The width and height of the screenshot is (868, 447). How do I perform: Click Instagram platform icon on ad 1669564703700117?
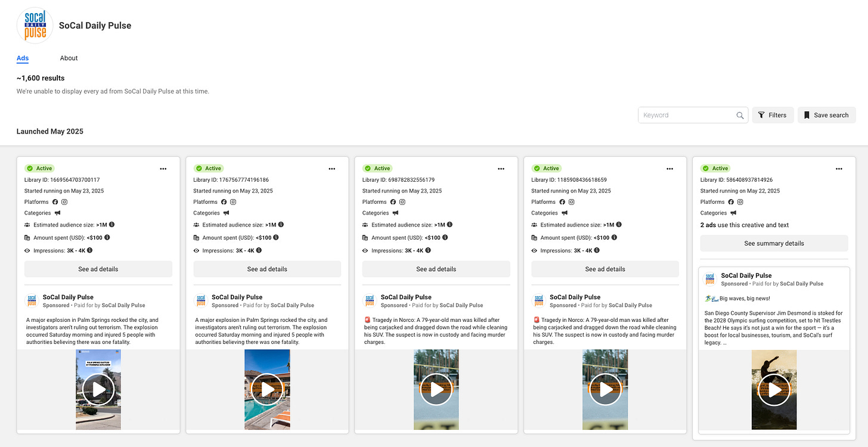coord(64,202)
